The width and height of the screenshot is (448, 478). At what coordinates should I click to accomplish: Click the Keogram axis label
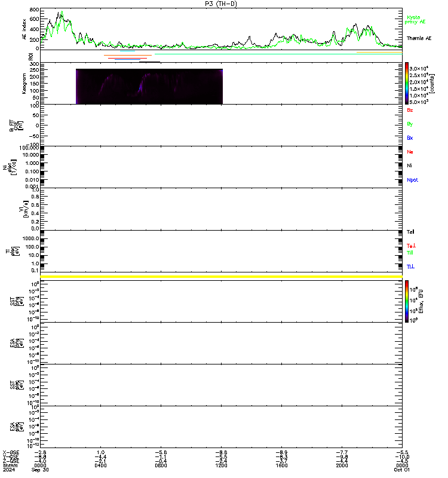pos(24,83)
